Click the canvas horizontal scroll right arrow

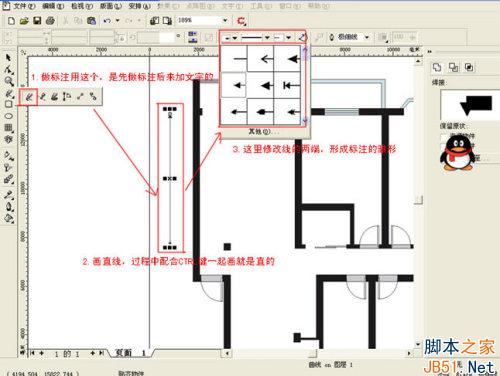pos(410,353)
